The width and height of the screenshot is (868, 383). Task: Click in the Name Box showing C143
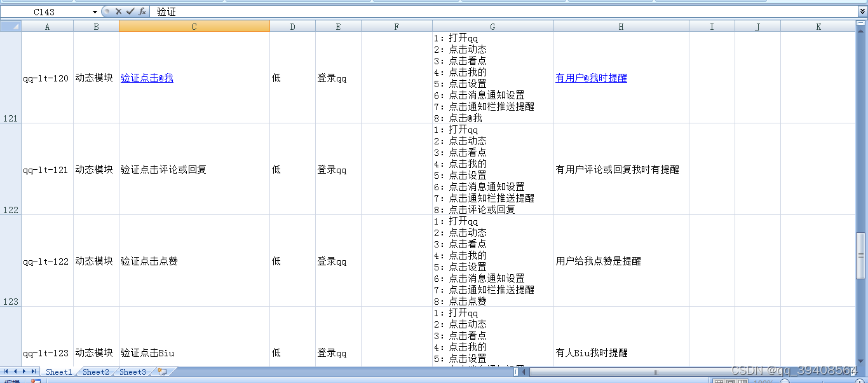click(x=44, y=12)
